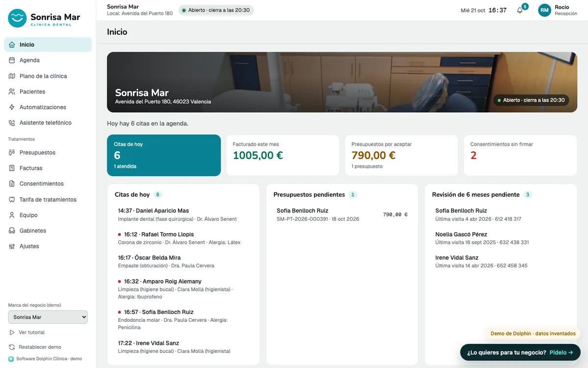Select Sofía Benlloch Ruiz in Revisión pendiente
The width and height of the screenshot is (588, 368).
(501, 214)
